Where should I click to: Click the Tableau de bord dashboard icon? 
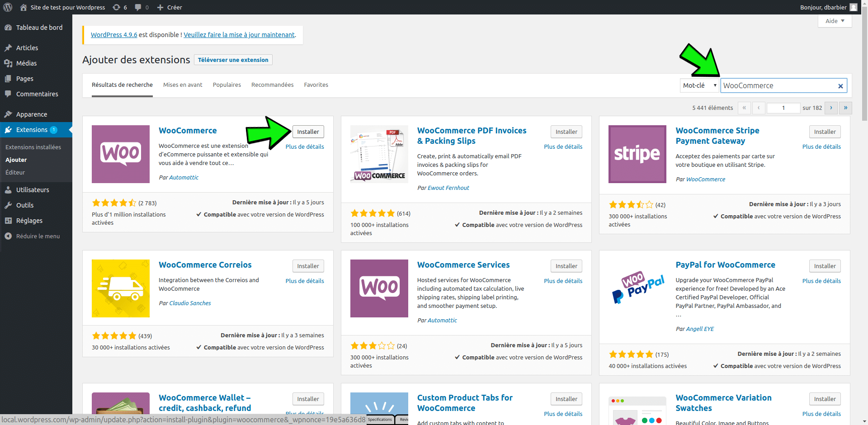coord(8,28)
